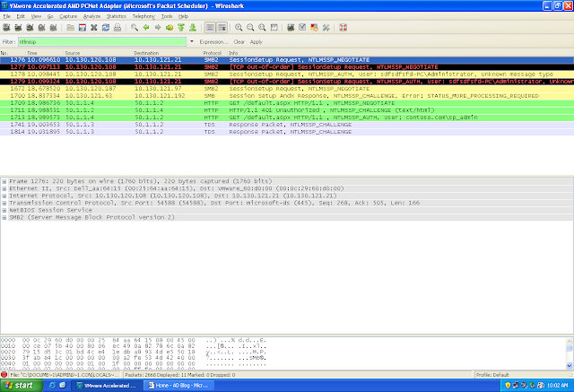Open the Help menu
This screenshot has width=574, height=392.
click(183, 16)
